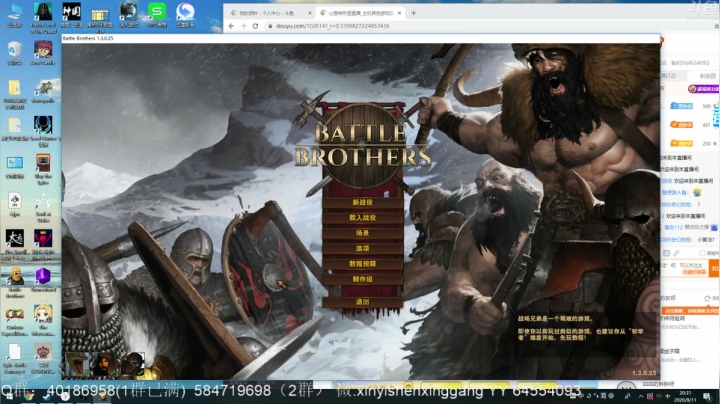Open the blue circular arrow app shortcut

click(185, 15)
